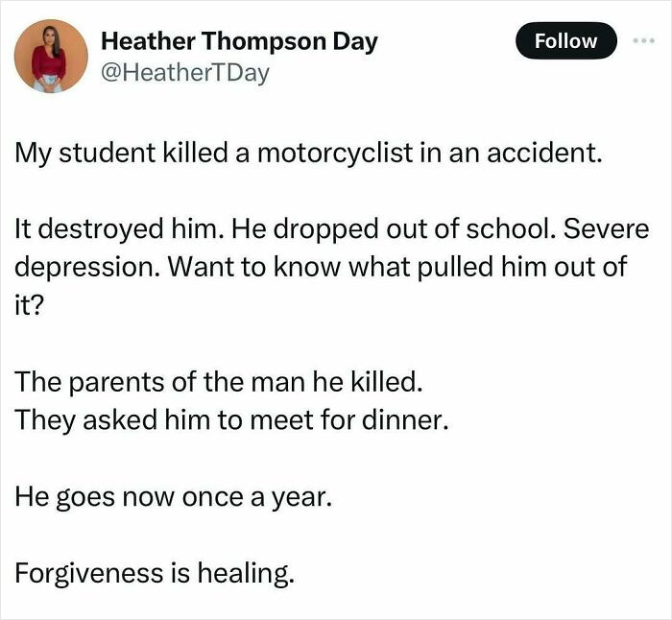
Task: Open the three-dot more options menu
Action: pos(644,40)
